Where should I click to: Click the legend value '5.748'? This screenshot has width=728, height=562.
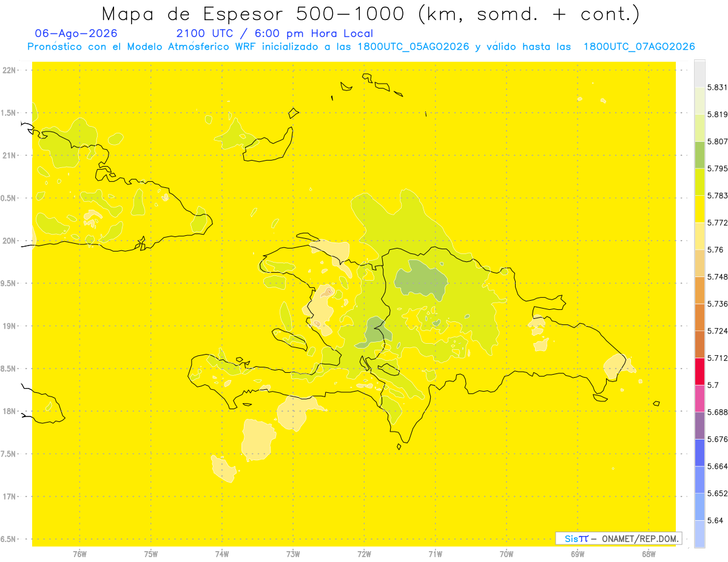718,277
